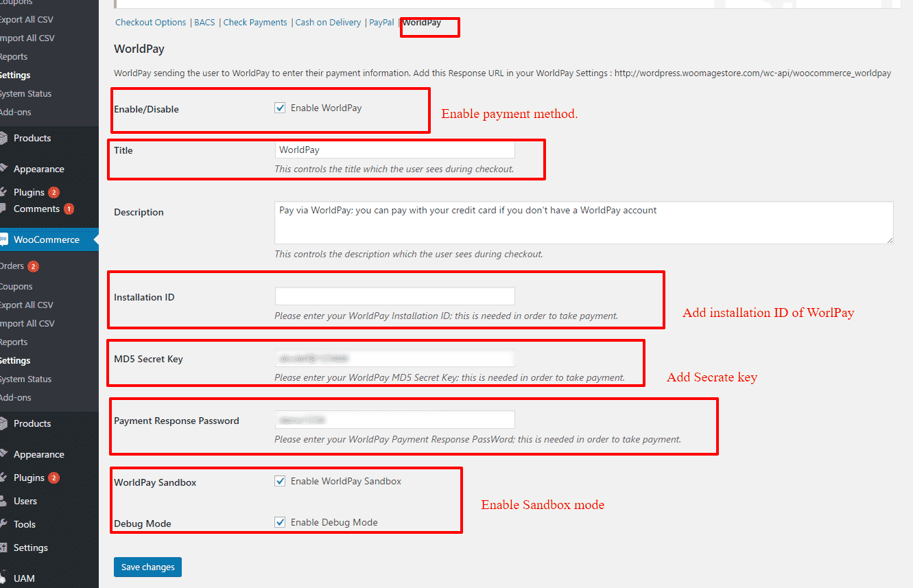Uncheck Enable WorldPay Sandbox
The height and width of the screenshot is (588, 913).
point(280,481)
